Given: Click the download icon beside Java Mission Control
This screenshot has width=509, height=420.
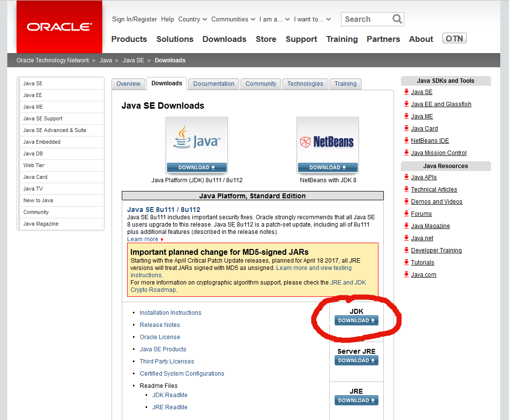Looking at the screenshot, I should pos(406,153).
